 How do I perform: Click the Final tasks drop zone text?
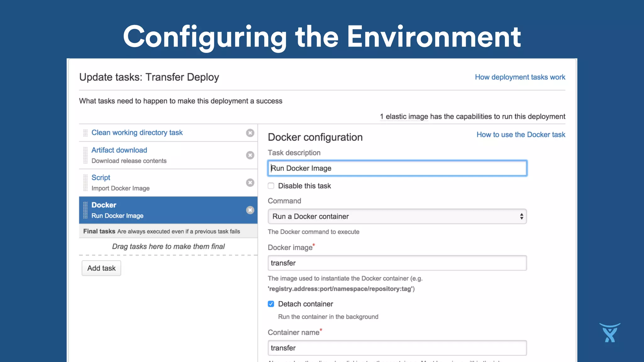[168, 246]
